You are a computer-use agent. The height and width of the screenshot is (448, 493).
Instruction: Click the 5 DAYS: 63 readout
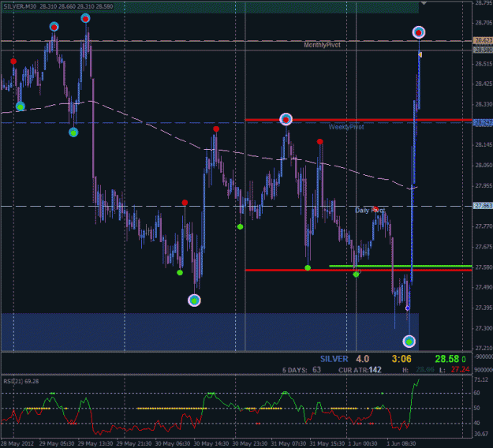[x=301, y=370]
